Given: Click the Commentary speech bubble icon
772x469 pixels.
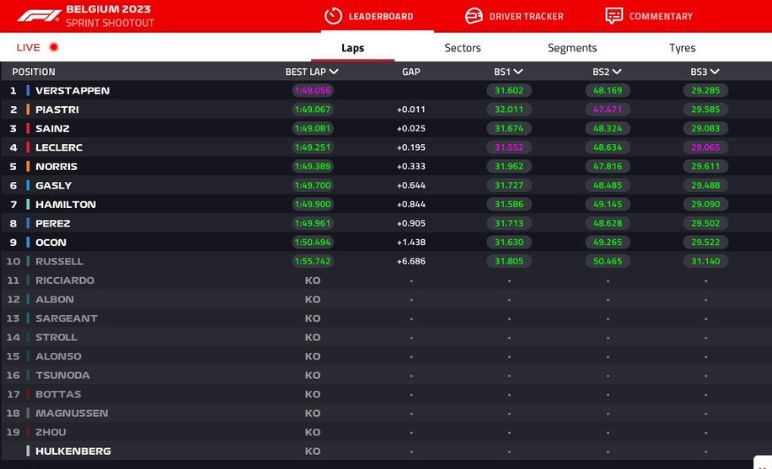Looking at the screenshot, I should coord(613,16).
